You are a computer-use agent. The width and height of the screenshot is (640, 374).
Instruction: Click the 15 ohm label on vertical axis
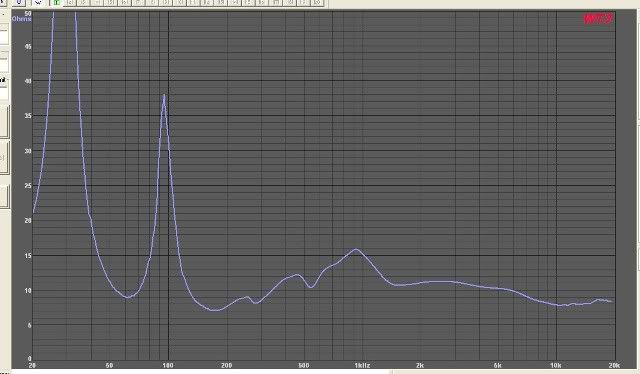coord(28,256)
